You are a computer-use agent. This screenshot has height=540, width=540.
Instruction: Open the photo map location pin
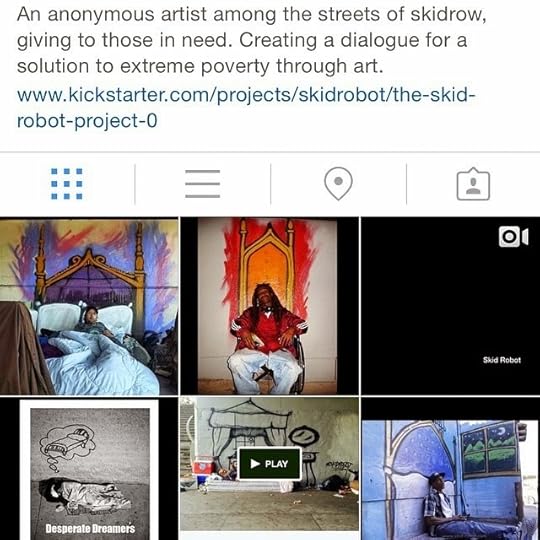click(x=338, y=184)
